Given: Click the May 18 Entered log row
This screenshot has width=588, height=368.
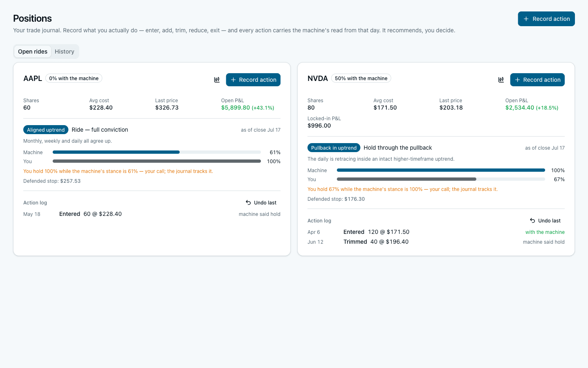Looking at the screenshot, I should (152, 214).
